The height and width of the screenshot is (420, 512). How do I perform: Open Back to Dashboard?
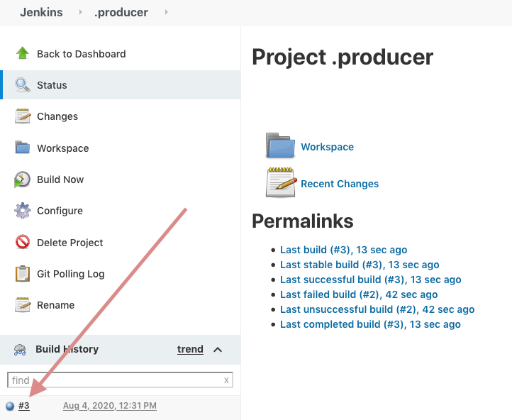[81, 54]
